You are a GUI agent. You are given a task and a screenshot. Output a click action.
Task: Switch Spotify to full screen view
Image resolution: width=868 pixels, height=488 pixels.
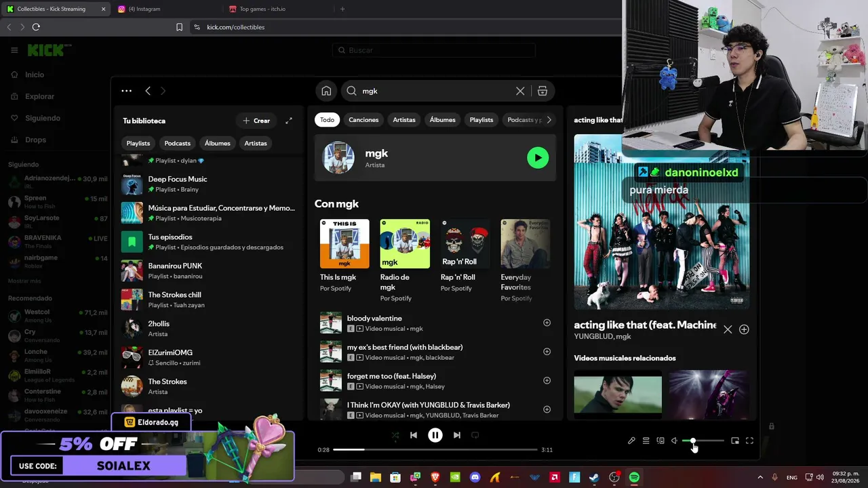[x=749, y=441]
